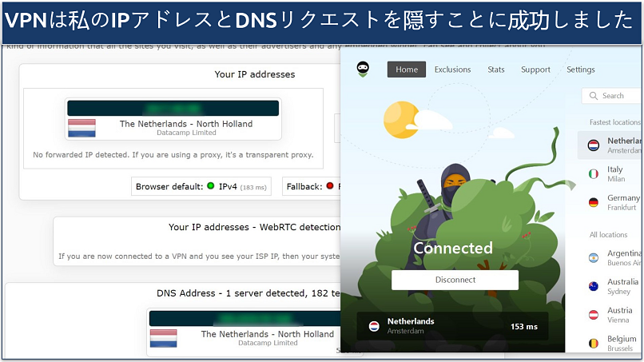This screenshot has height=362, width=644.
Task: Click 'Datacamp Limited' under IP address
Action: coord(186,133)
